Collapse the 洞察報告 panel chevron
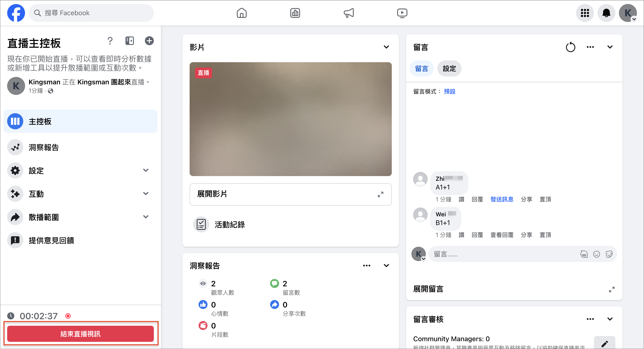Screen dimensions: 644x349 tap(386, 265)
